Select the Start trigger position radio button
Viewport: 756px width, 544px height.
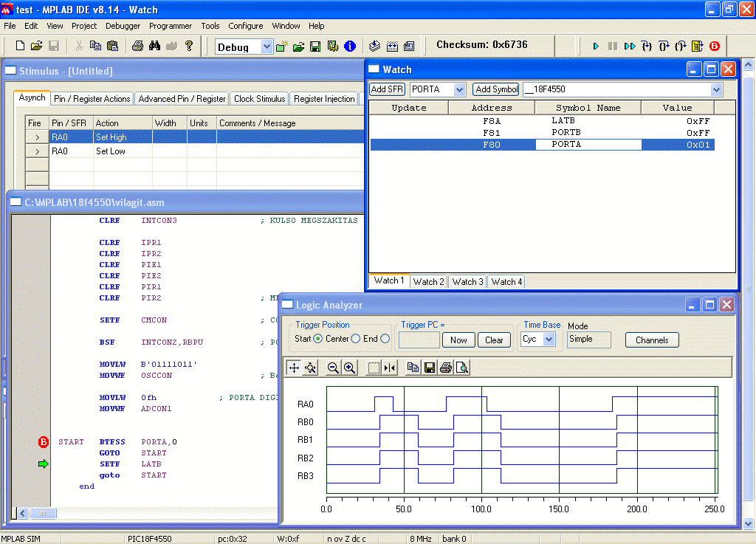[318, 339]
